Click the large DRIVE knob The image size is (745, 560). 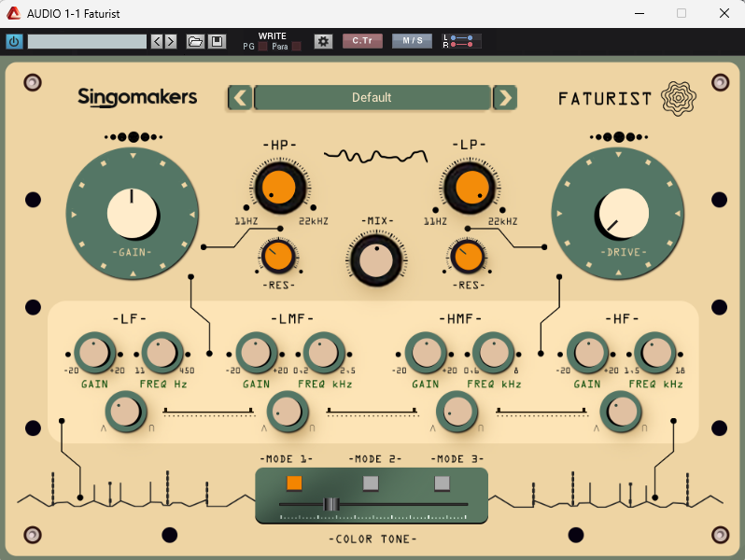click(618, 213)
